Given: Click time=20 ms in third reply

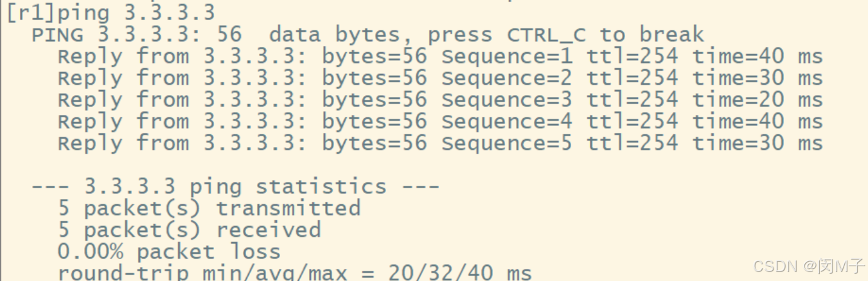Looking at the screenshot, I should tap(757, 100).
